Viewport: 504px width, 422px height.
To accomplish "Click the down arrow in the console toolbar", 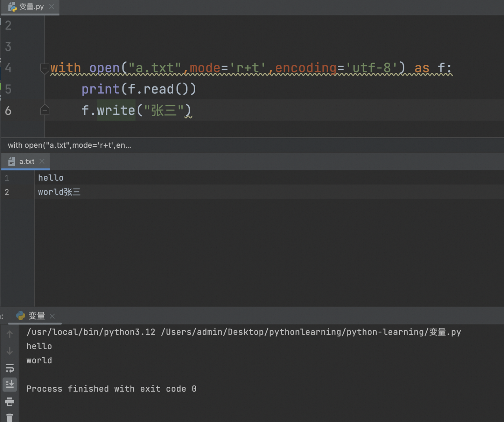I will 9,351.
